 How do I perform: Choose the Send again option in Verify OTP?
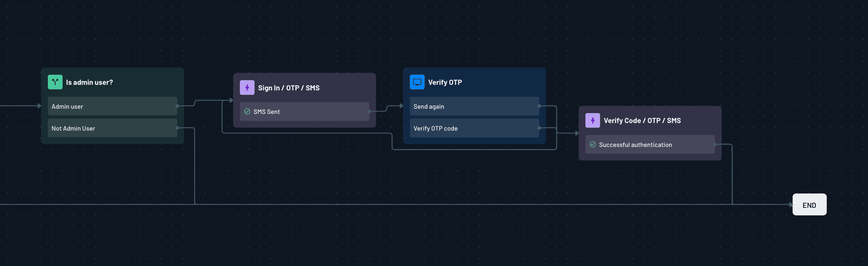tap(474, 106)
